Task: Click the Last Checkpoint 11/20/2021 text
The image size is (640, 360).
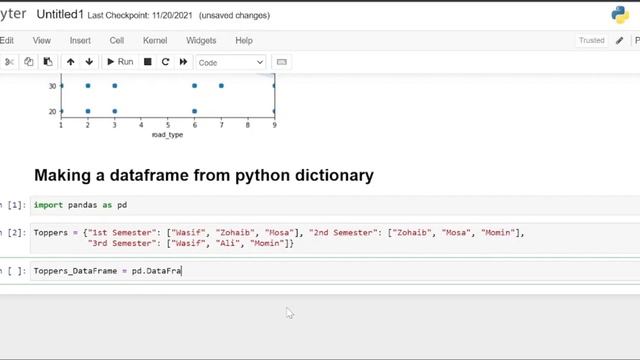Action: tap(140, 16)
